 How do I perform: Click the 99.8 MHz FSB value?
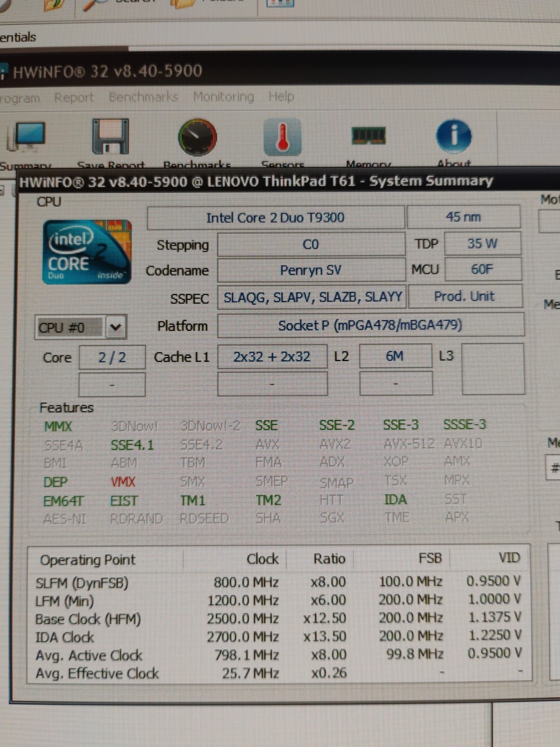[x=415, y=654]
